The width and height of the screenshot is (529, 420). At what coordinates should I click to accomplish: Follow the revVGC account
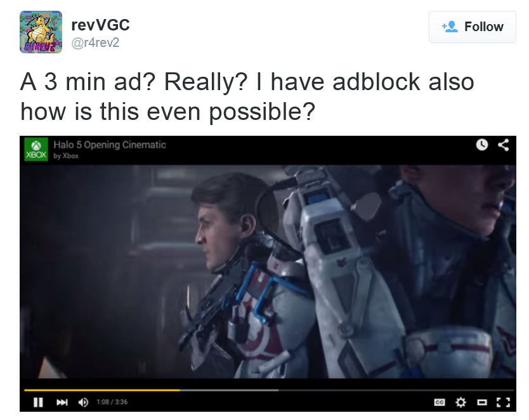[473, 27]
